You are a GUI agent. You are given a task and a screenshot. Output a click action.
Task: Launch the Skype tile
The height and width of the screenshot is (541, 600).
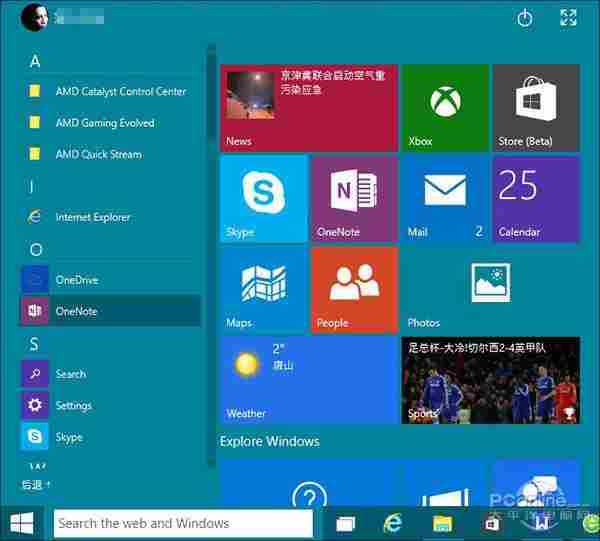point(263,199)
